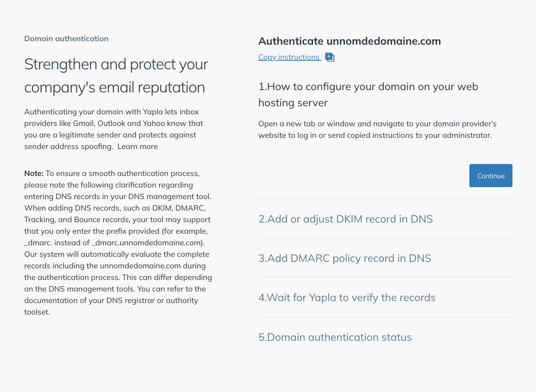536x392 pixels.
Task: Open the Learn more link
Action: pyautogui.click(x=138, y=147)
